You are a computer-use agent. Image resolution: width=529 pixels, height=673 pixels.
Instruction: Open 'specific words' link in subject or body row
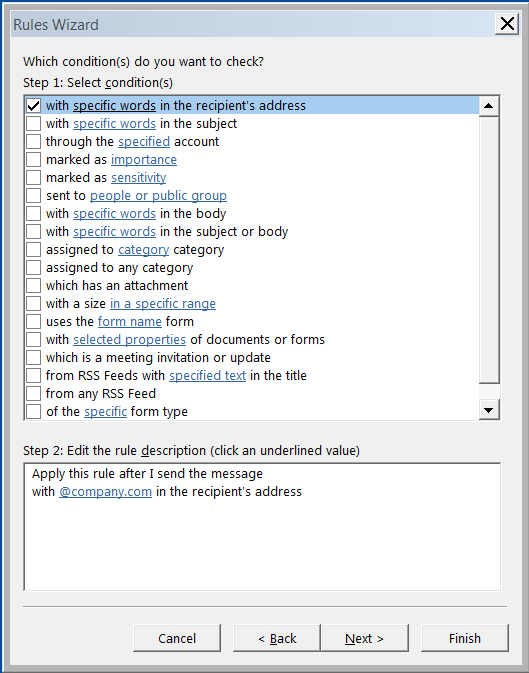(x=114, y=232)
